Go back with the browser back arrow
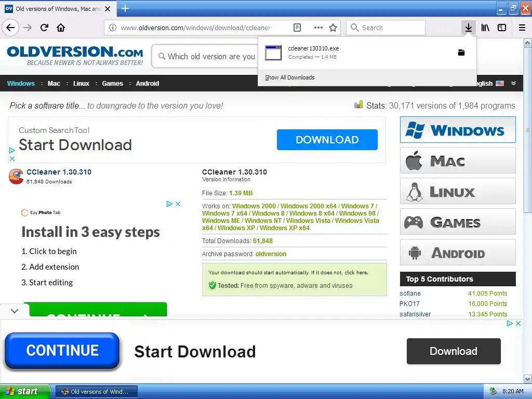532x399 pixels. click(x=10, y=28)
